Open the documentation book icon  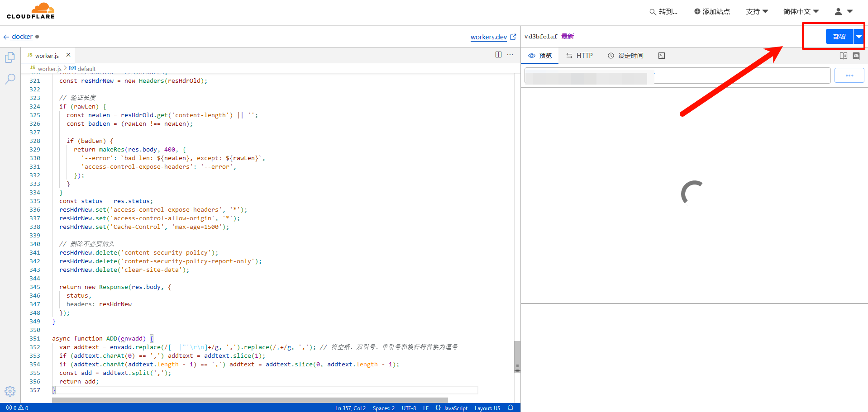point(844,56)
